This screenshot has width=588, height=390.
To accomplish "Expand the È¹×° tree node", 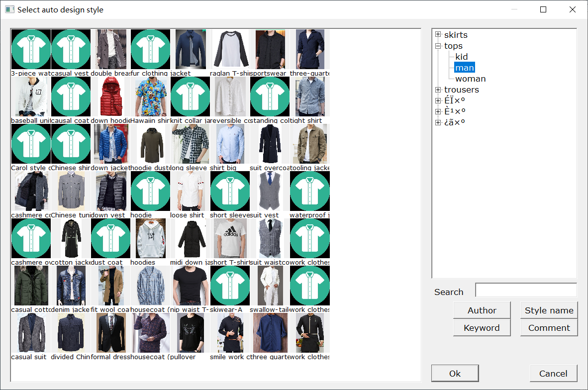I will tap(438, 111).
